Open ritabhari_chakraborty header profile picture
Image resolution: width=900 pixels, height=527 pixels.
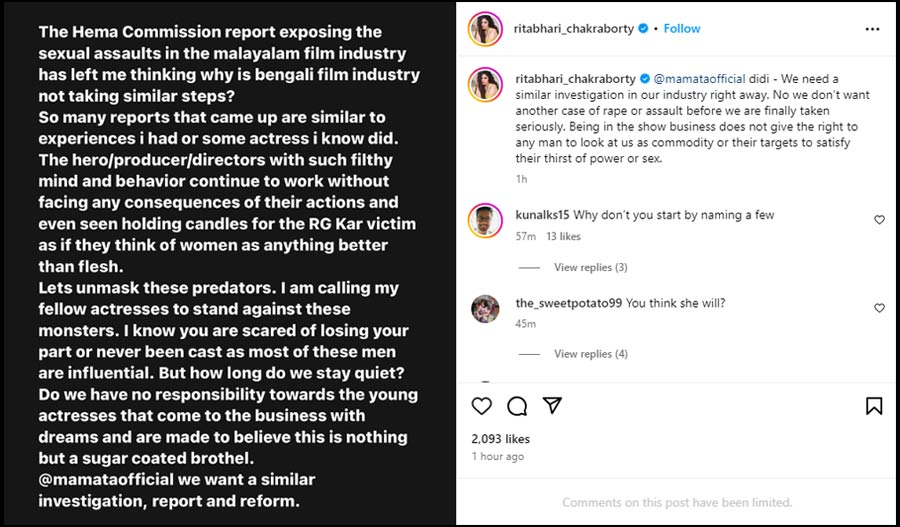(485, 29)
